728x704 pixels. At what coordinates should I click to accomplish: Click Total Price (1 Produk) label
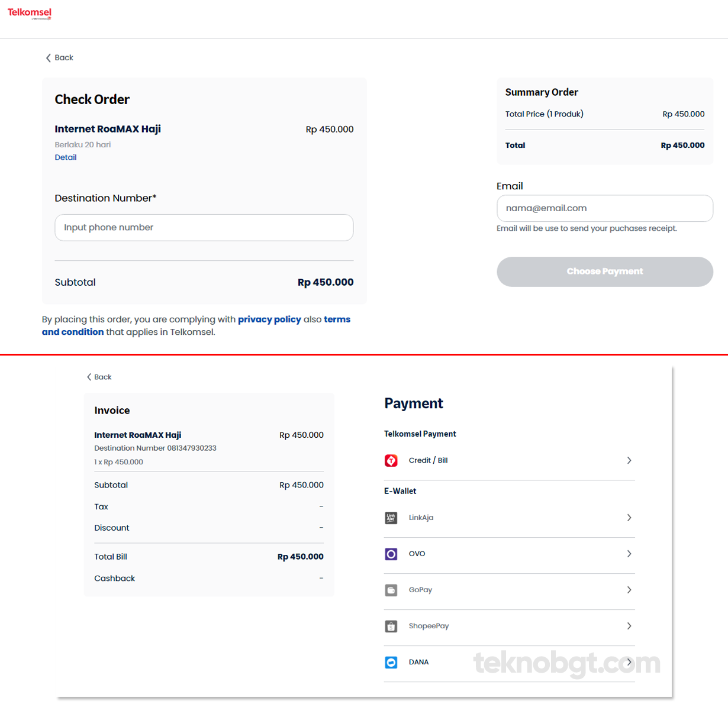[x=545, y=114]
